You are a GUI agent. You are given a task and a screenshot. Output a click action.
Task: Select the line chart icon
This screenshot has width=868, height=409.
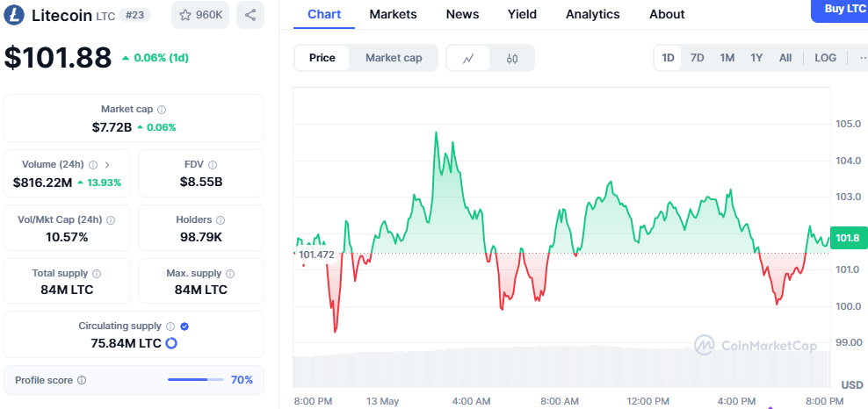469,58
